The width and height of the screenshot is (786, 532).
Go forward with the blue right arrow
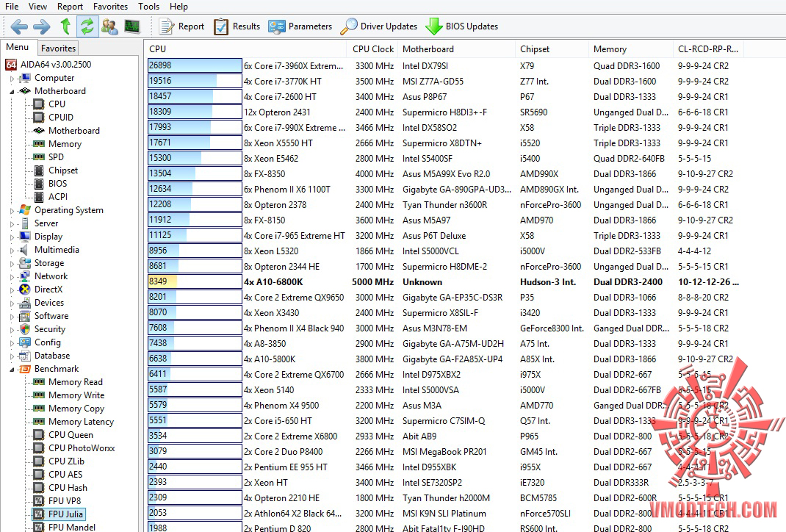click(42, 26)
